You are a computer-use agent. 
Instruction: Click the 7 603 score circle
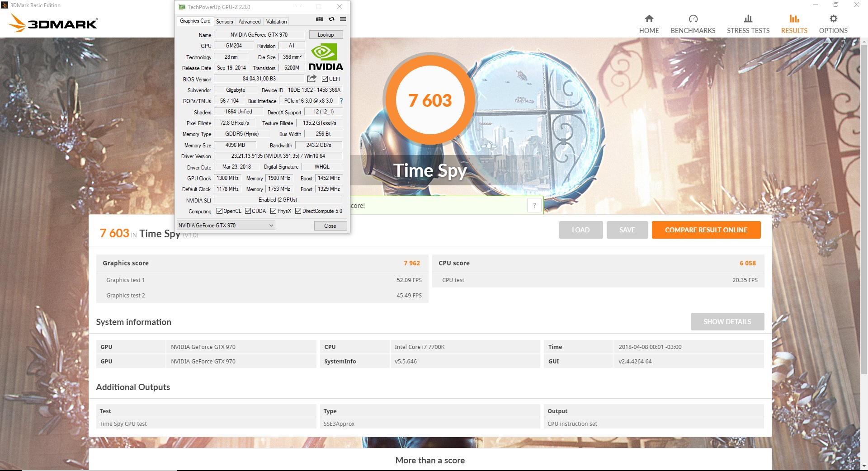(x=429, y=100)
